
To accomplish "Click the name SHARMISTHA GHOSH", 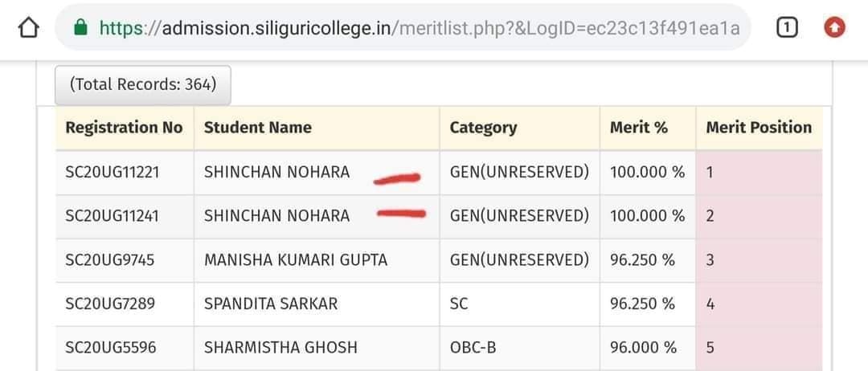I will click(x=280, y=347).
